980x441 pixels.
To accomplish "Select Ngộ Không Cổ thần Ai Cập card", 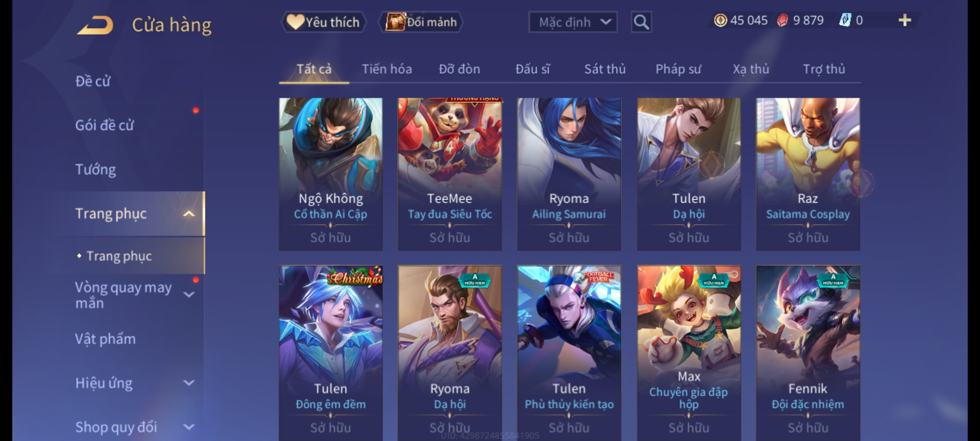I will 331,174.
